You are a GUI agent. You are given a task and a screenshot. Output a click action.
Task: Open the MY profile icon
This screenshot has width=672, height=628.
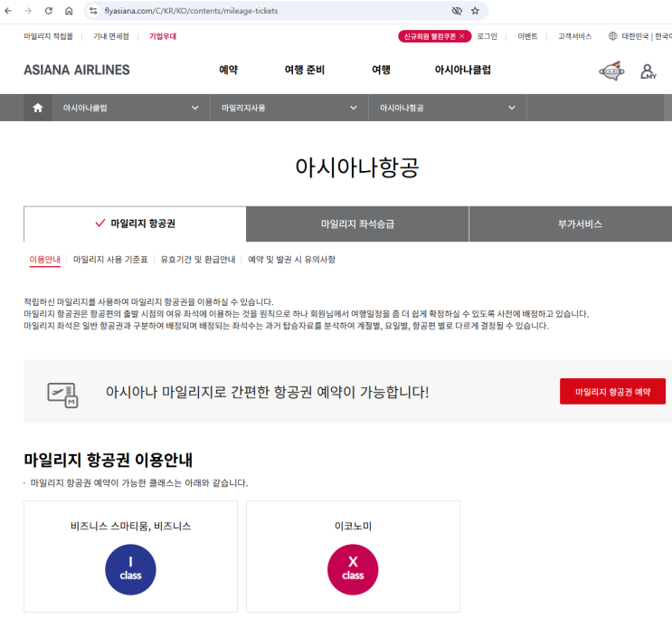(x=648, y=71)
